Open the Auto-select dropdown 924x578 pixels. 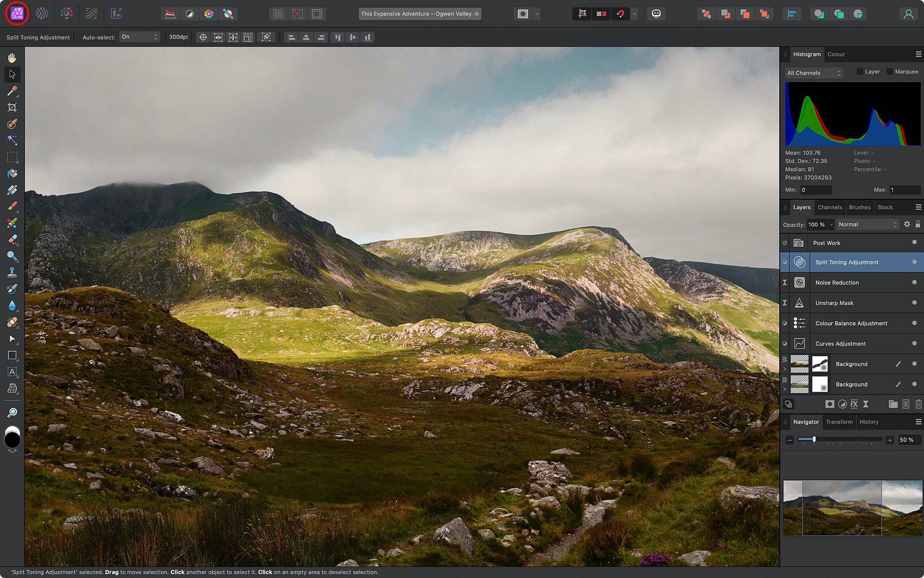[x=139, y=37]
